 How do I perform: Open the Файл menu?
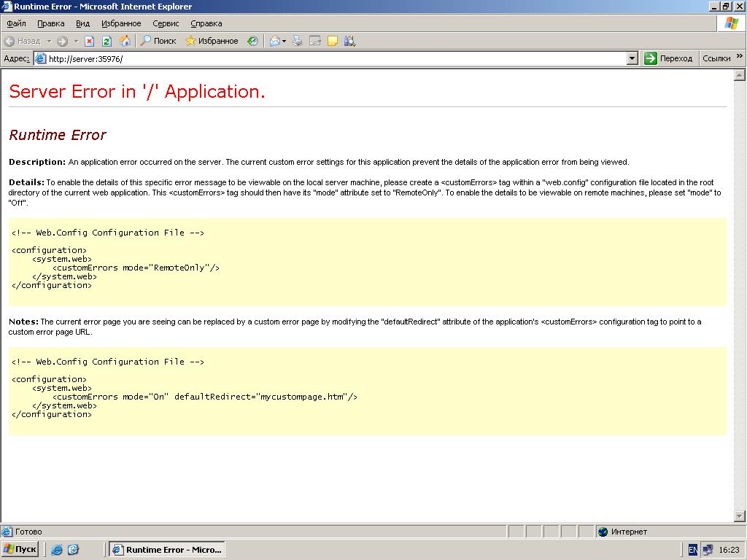tap(16, 23)
